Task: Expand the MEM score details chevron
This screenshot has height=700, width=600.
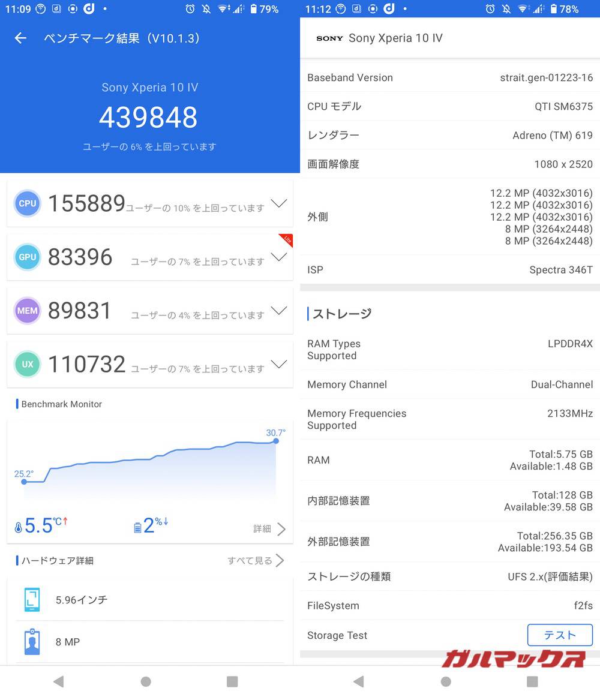Action: pos(278,310)
